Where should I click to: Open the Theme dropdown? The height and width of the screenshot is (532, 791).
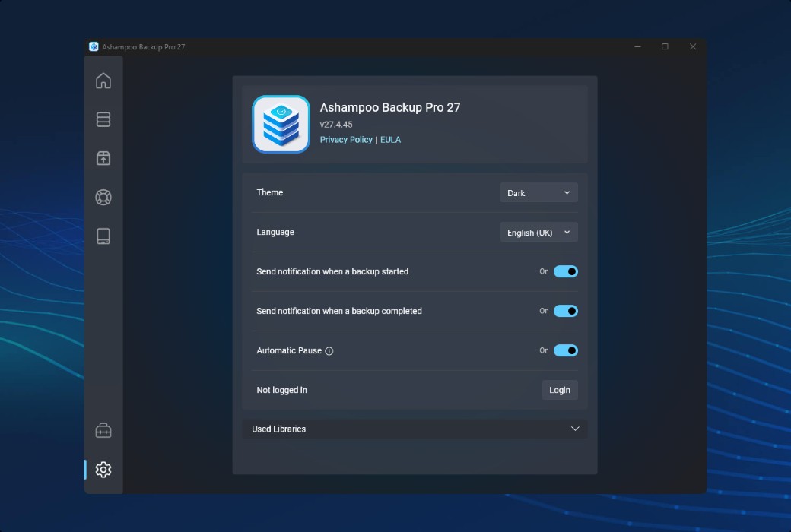pos(538,192)
